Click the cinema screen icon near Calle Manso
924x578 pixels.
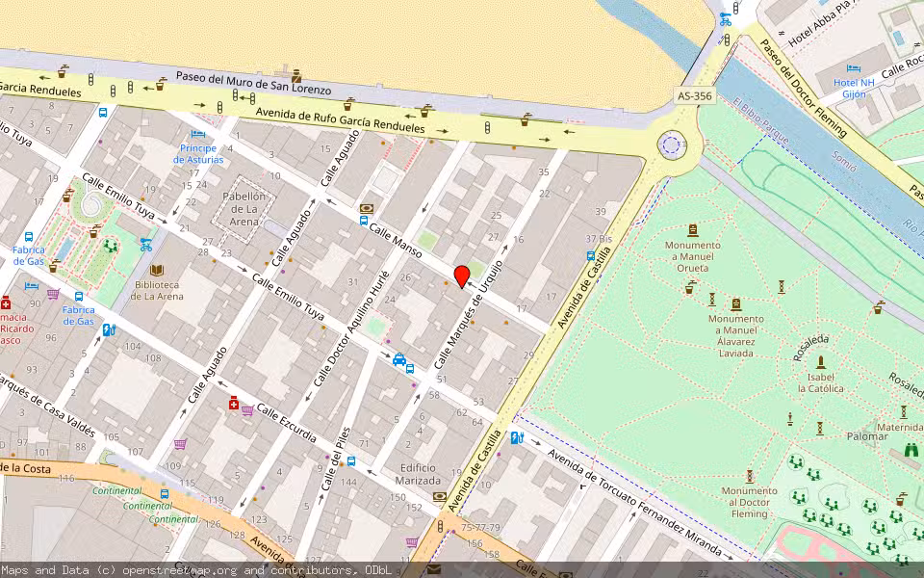pos(367,207)
